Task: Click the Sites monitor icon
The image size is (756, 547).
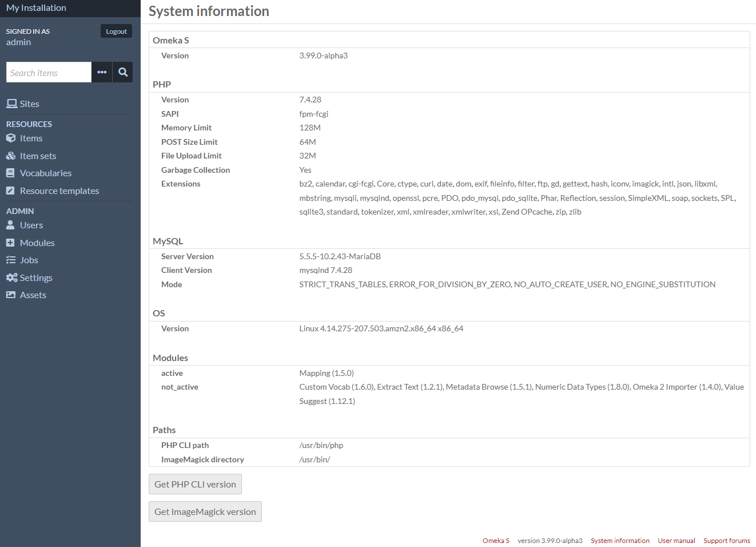Action: 11,104
